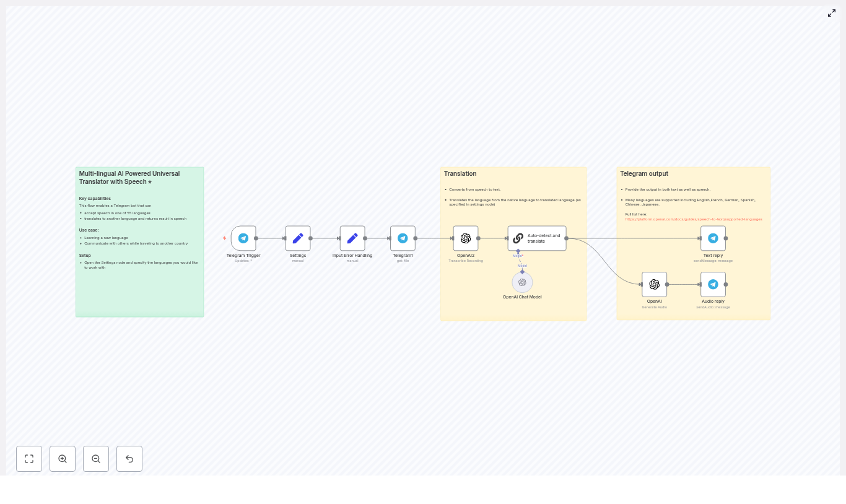Screen dimensions: 846x504
Task: Click the Translation sticky note title
Action: coord(460,174)
